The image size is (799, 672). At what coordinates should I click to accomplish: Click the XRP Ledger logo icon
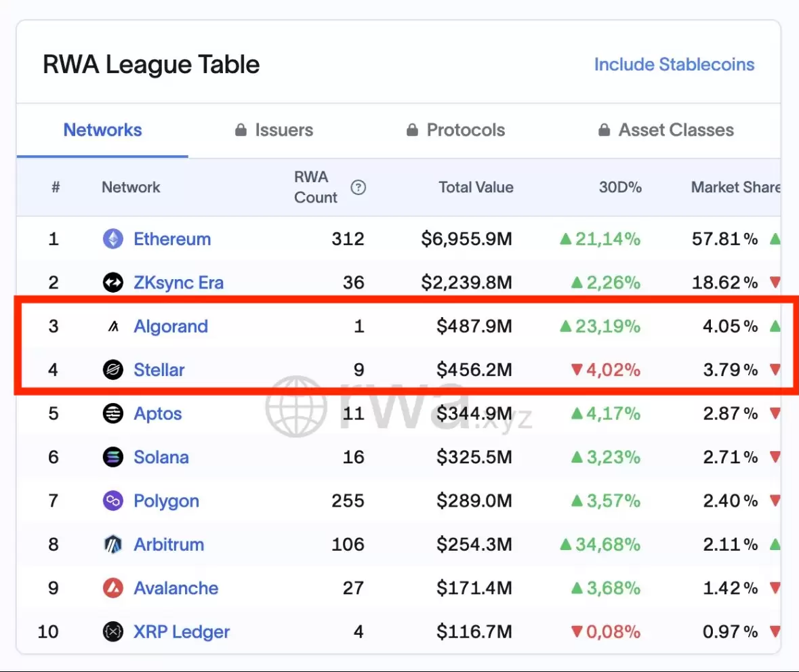coord(113,632)
